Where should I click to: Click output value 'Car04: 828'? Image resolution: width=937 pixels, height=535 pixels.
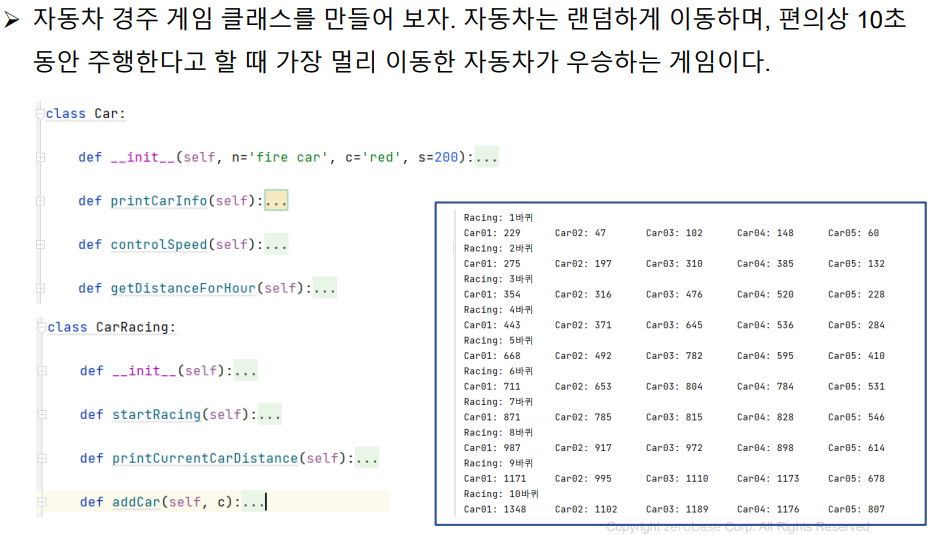(765, 417)
